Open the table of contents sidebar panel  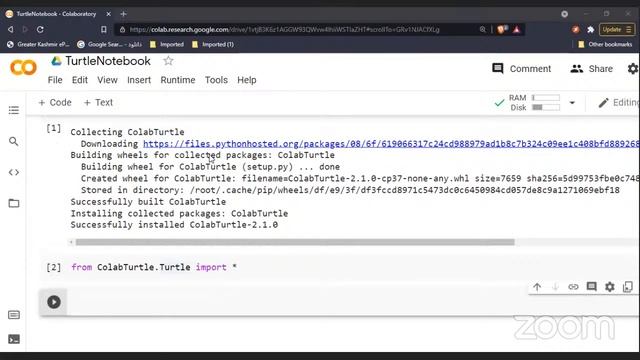[13, 110]
